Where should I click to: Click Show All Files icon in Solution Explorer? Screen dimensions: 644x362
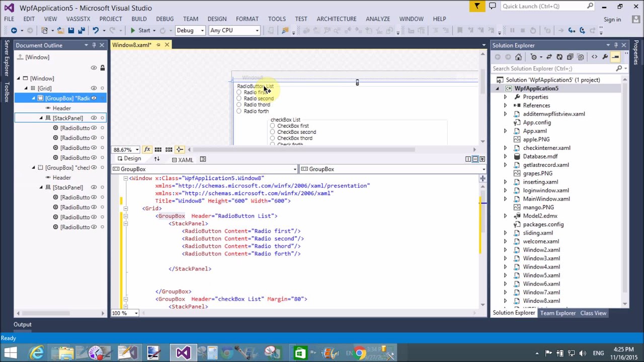581,57
